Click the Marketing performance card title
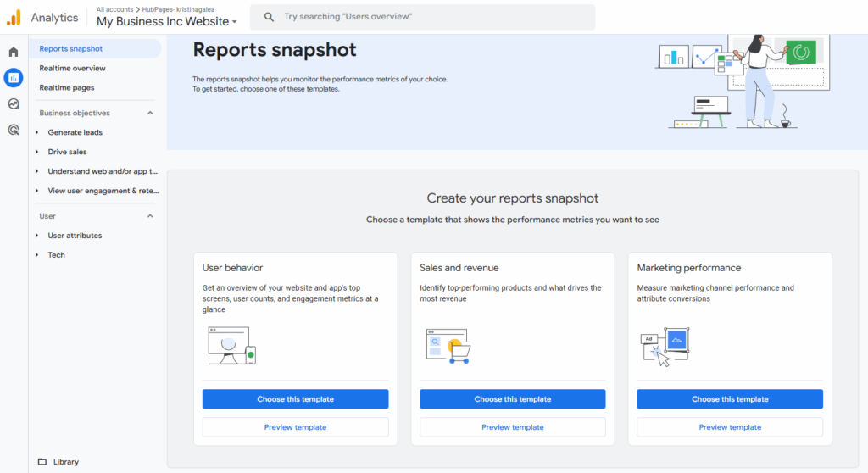868x473 pixels. (688, 268)
